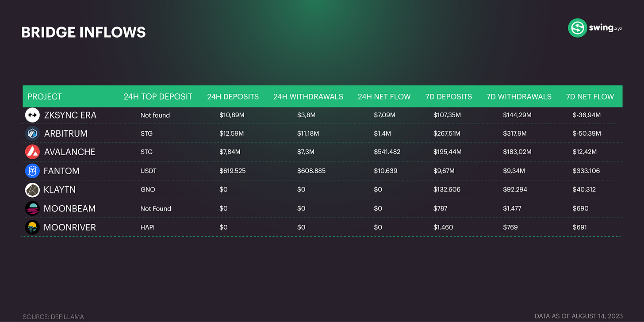Click the zkSync Era project icon
Viewport: 644px width, 322px height.
click(33, 115)
